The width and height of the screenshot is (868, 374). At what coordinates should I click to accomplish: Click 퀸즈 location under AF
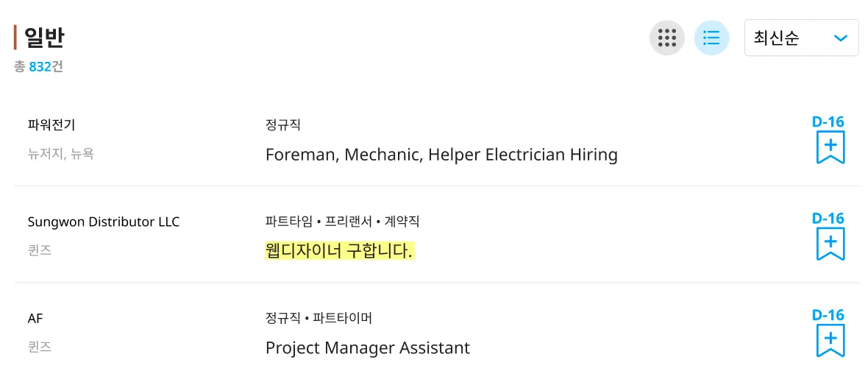40,347
